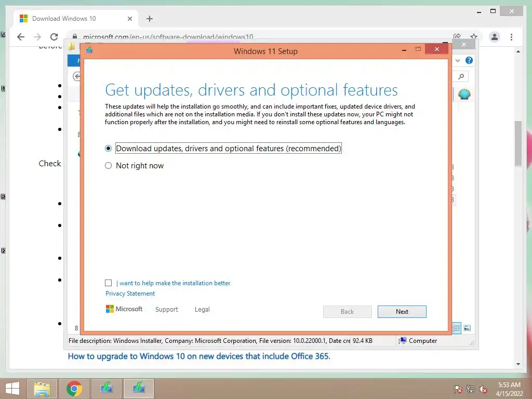Screen dimensions: 532x399
Task: Bookmark this page with the star icon
Action: 474,37
